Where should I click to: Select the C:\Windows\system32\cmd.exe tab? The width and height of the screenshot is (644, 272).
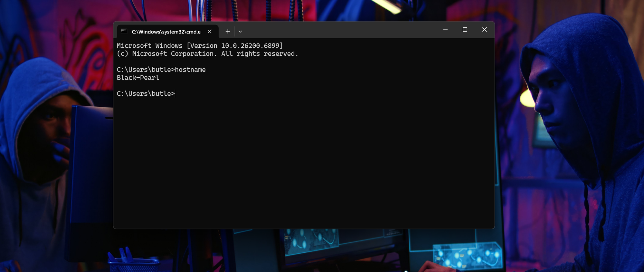[166, 32]
